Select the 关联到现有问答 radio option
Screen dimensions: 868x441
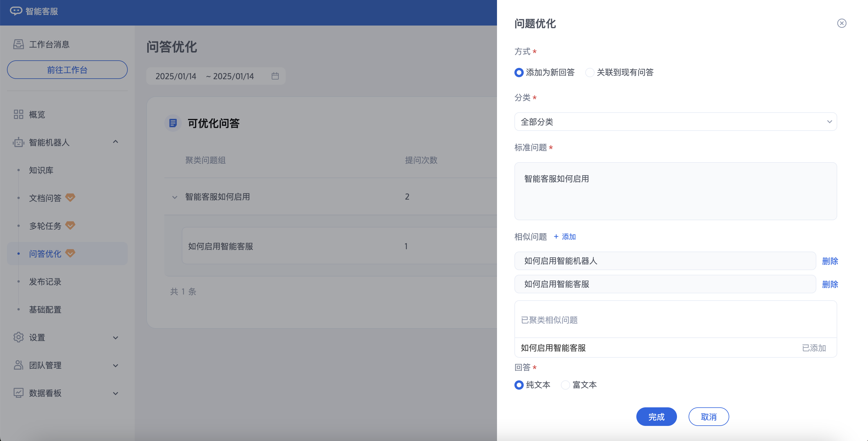pyautogui.click(x=589, y=72)
